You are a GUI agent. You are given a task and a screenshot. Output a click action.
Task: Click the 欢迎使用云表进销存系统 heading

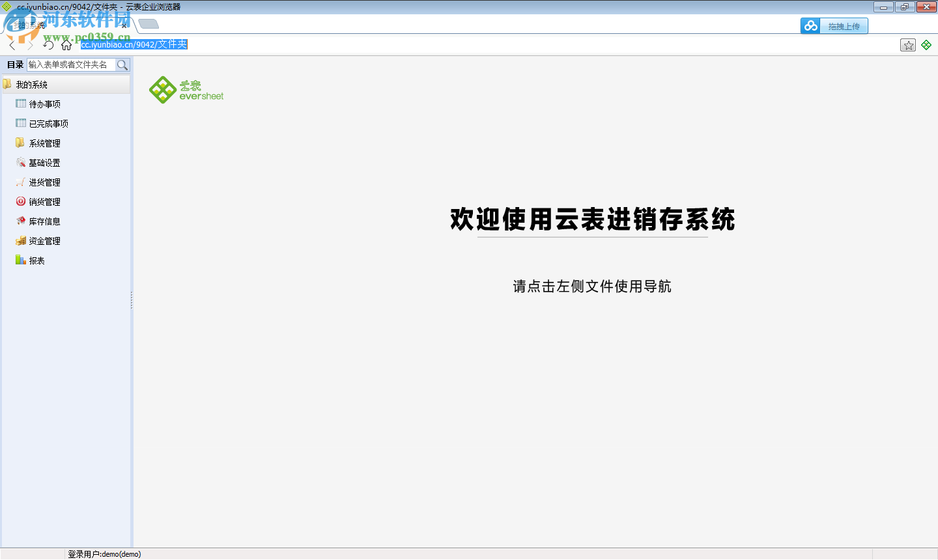click(593, 219)
